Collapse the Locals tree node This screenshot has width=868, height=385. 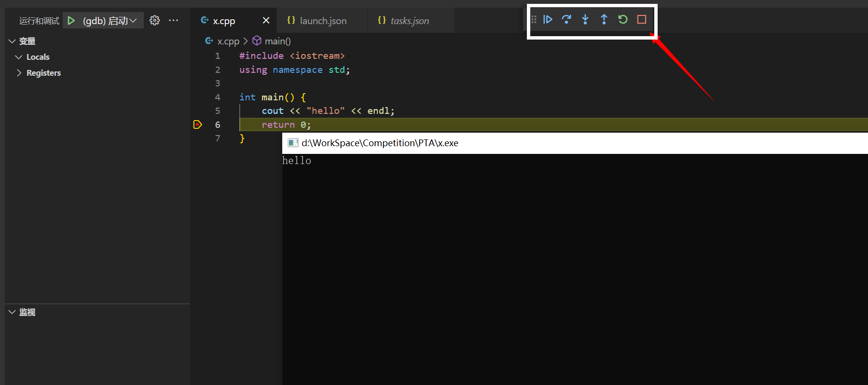pos(19,57)
